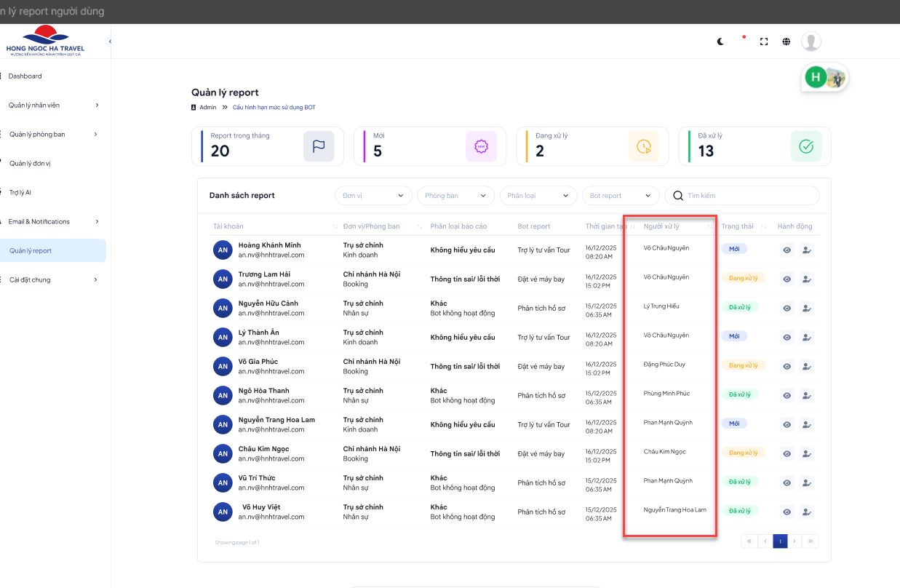The width and height of the screenshot is (900, 588).
Task: Click the fullscreen icon in header
Action: pyautogui.click(x=764, y=41)
